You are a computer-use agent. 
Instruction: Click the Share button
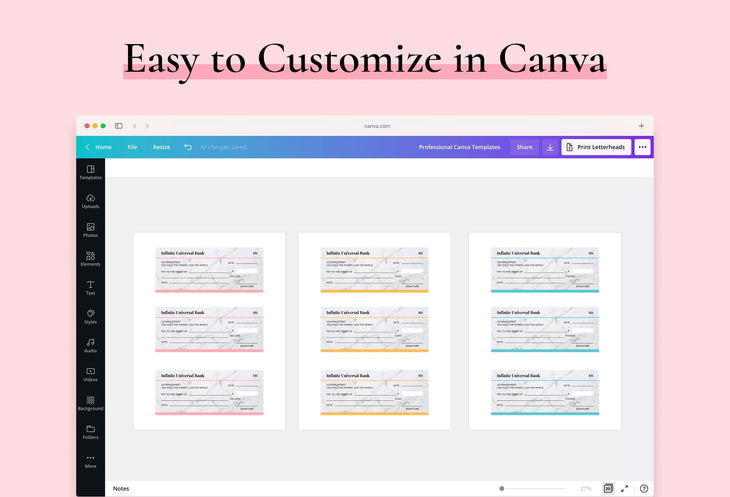click(x=524, y=147)
